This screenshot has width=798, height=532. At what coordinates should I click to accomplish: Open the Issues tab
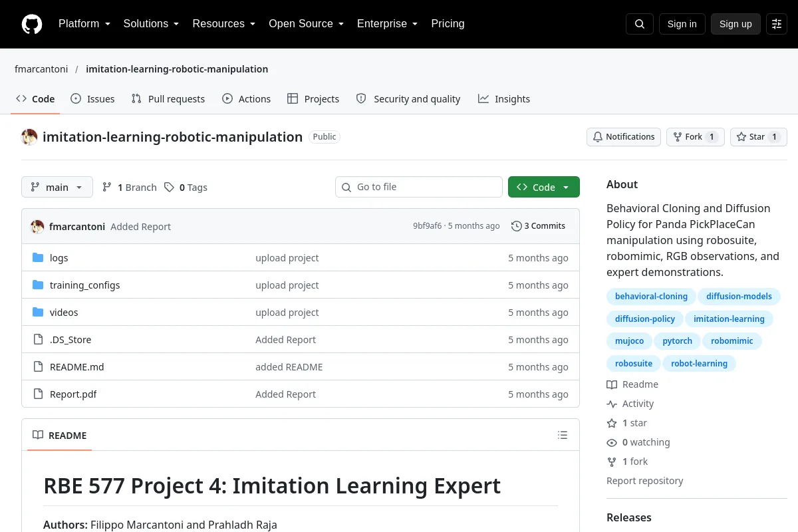click(x=92, y=99)
